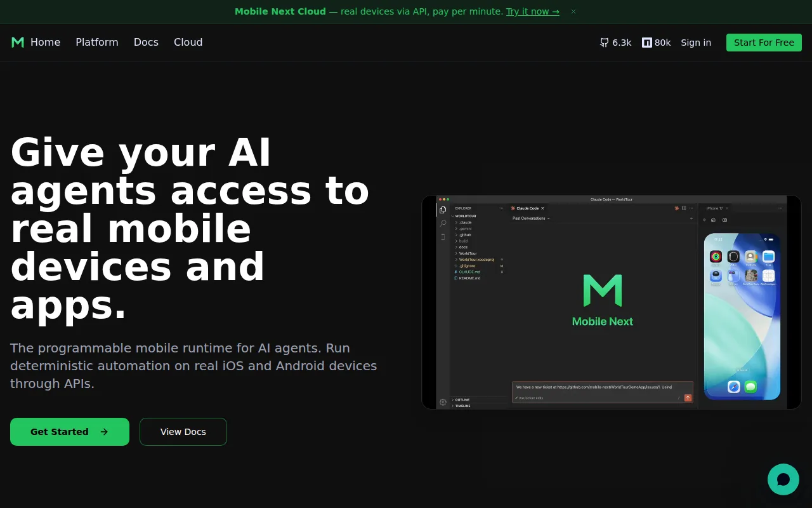Open the settings gear in the demo editor

pos(443,402)
